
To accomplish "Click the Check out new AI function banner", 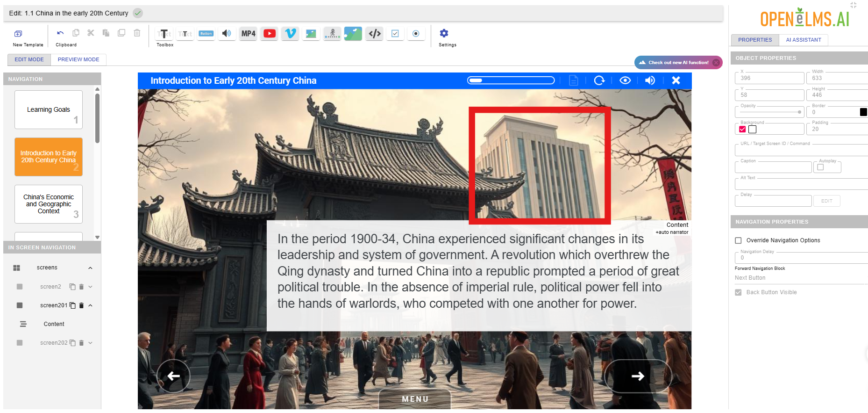I will click(x=678, y=62).
